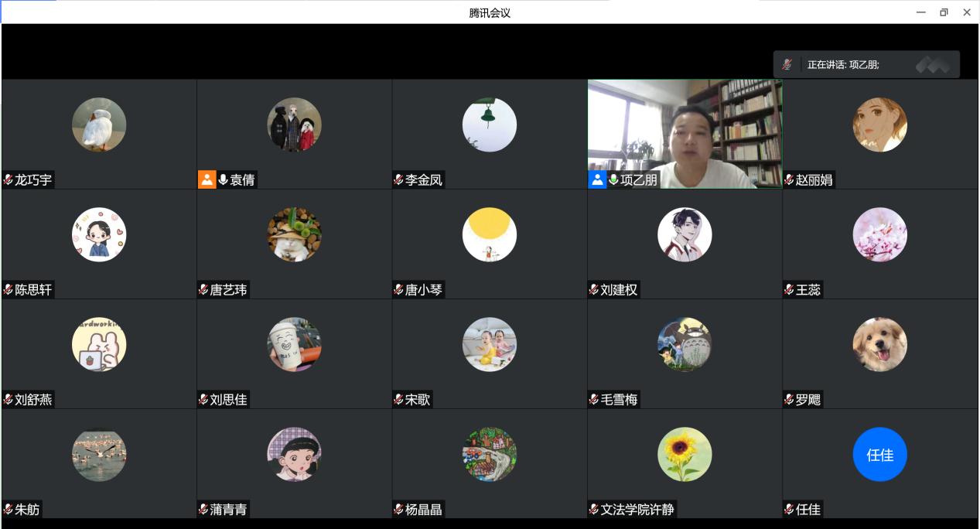
Task: Click the 李金凤 name label
Action: (424, 180)
